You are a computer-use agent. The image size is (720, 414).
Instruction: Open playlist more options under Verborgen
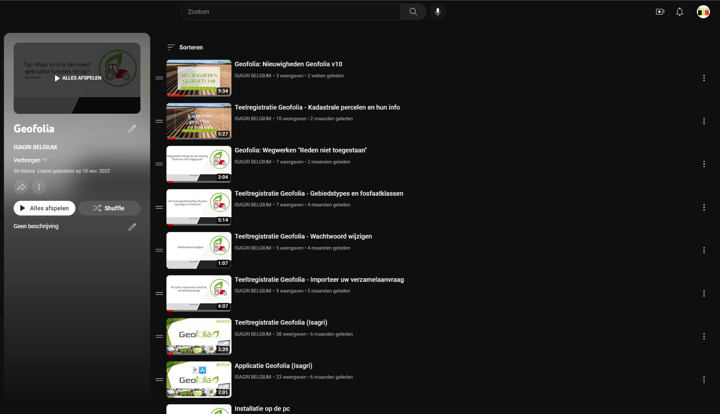pyautogui.click(x=39, y=187)
